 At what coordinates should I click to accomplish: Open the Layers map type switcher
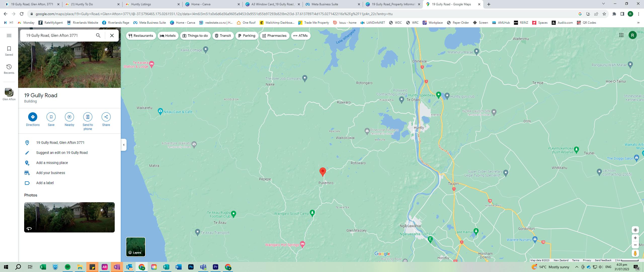point(136,247)
